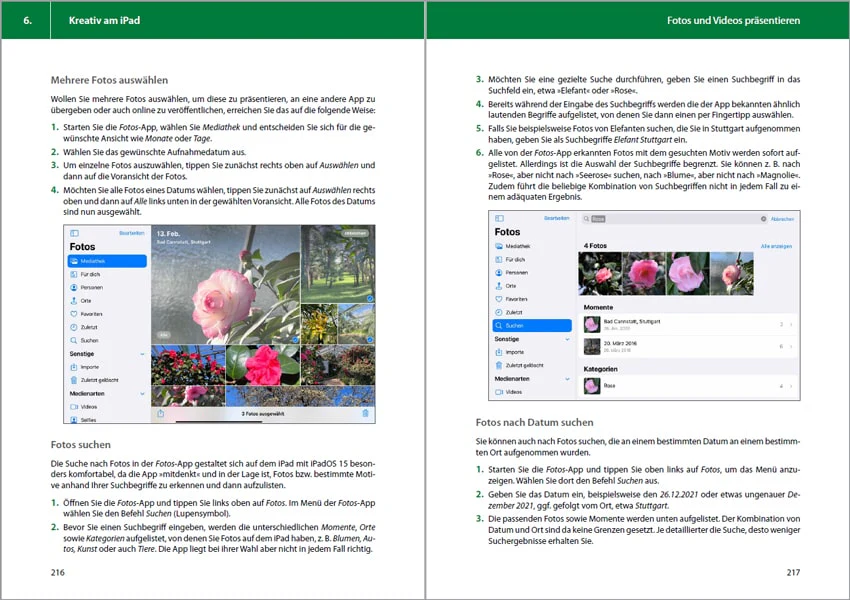Toggle the checkmark on the greenhouse roof photo
This screenshot has width=850, height=600.
tap(370, 340)
